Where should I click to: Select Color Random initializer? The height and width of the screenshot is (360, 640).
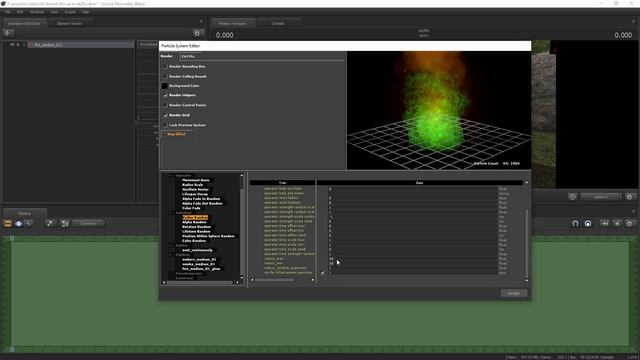(x=194, y=241)
